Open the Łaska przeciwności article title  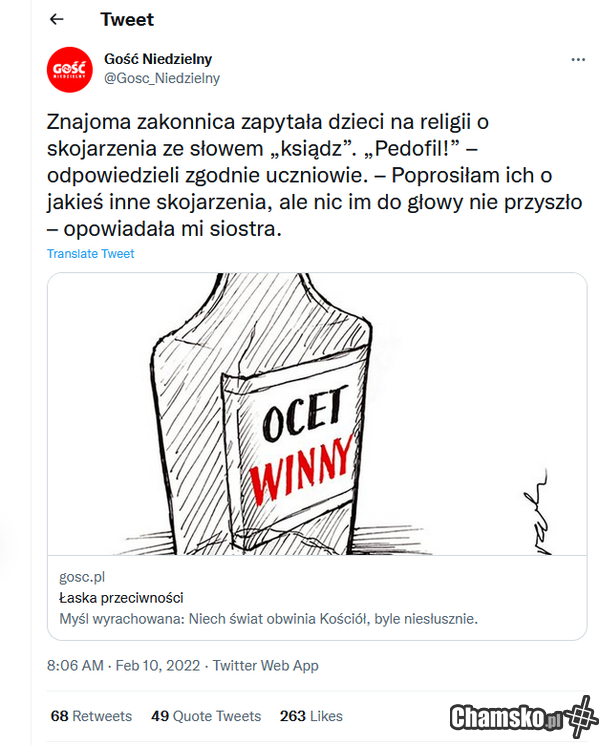coord(121,598)
